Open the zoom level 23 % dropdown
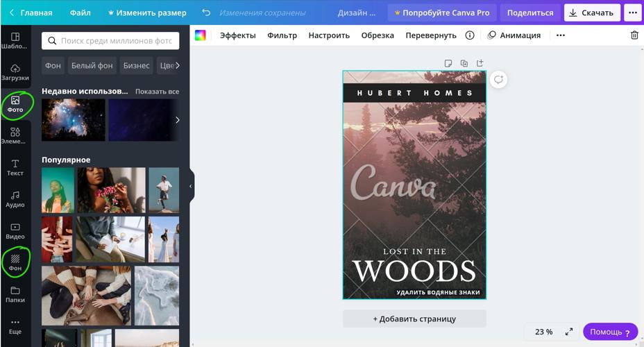 pos(543,332)
